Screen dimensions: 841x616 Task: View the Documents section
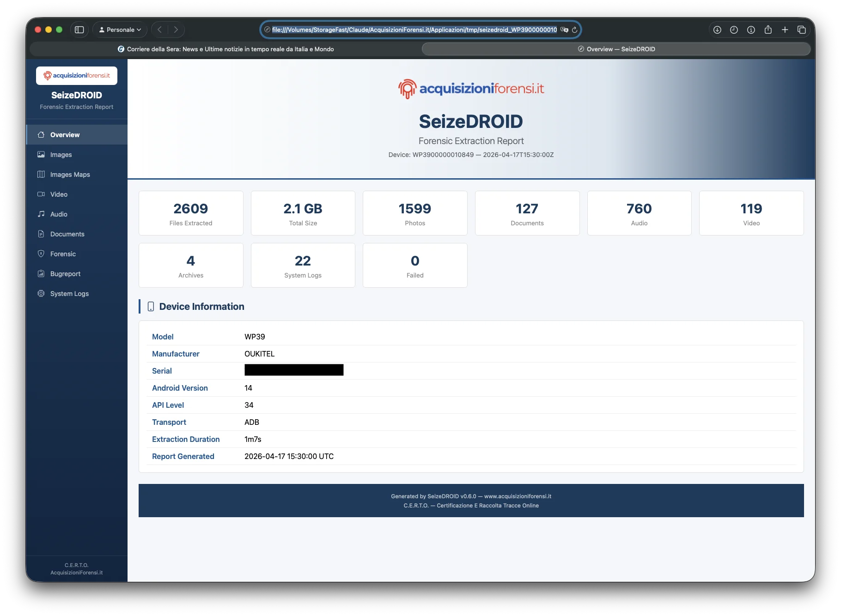67,234
